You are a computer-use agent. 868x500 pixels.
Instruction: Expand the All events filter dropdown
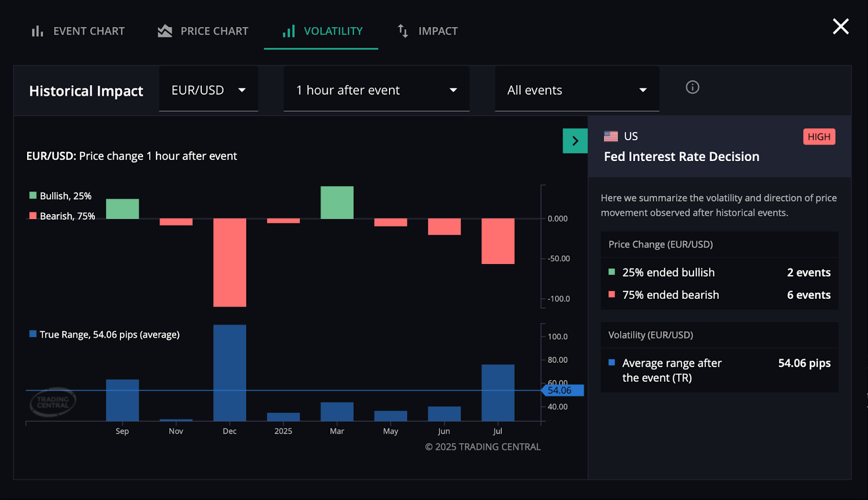(x=577, y=90)
